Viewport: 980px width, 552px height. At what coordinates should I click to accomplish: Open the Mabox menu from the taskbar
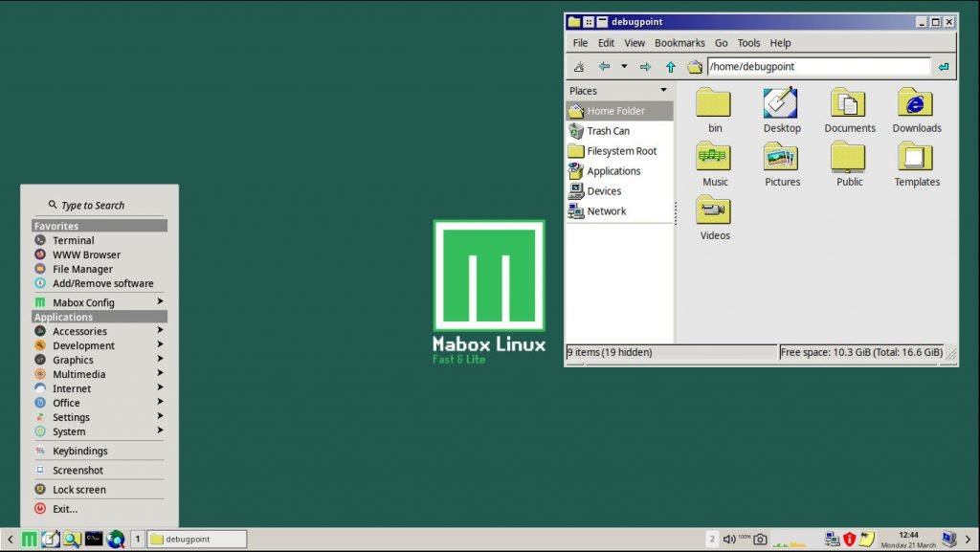coord(28,539)
